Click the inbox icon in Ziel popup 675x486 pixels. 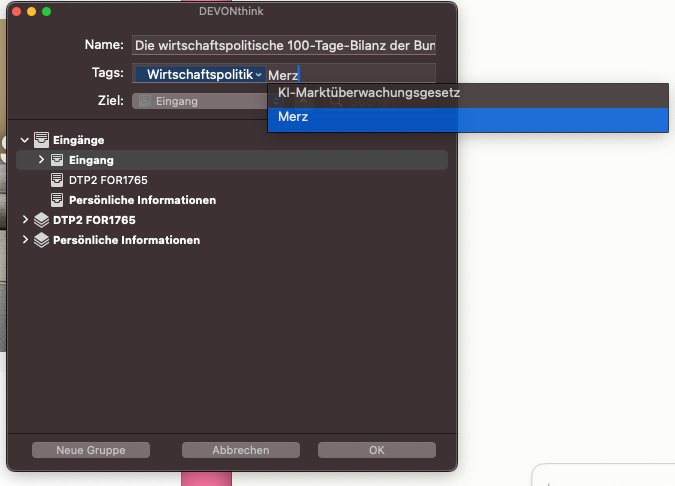tap(145, 101)
